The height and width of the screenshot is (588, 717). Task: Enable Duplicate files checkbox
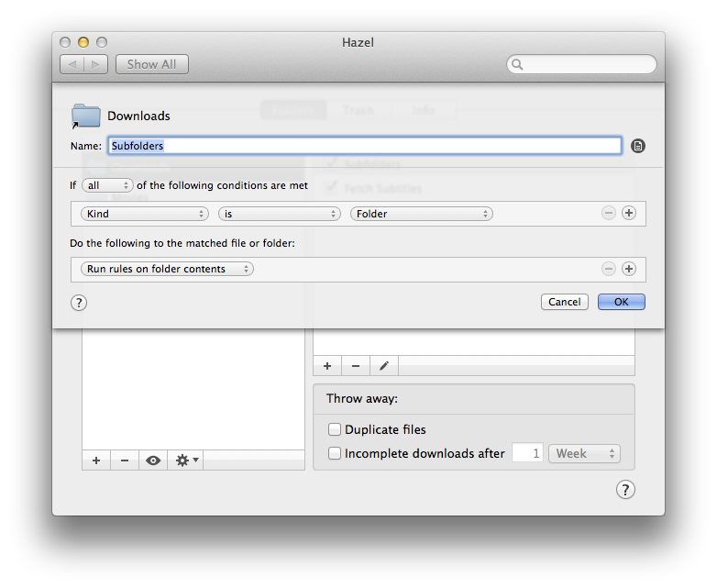coord(335,429)
